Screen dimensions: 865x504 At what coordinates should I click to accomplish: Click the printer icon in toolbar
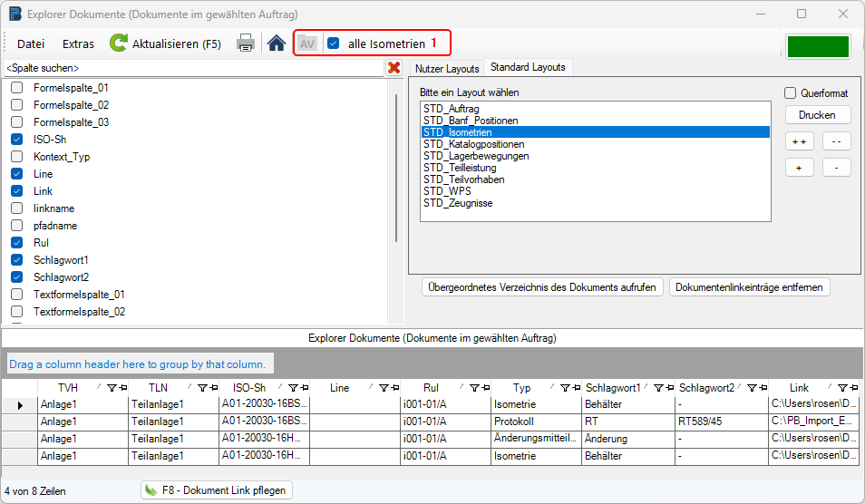[x=245, y=44]
